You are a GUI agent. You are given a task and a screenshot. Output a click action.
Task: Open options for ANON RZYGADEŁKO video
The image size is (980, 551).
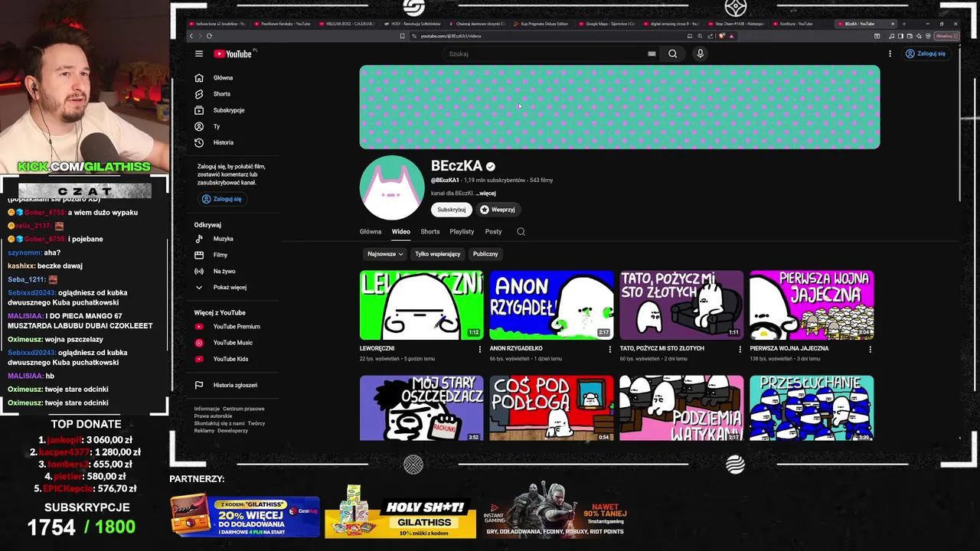pyautogui.click(x=610, y=349)
